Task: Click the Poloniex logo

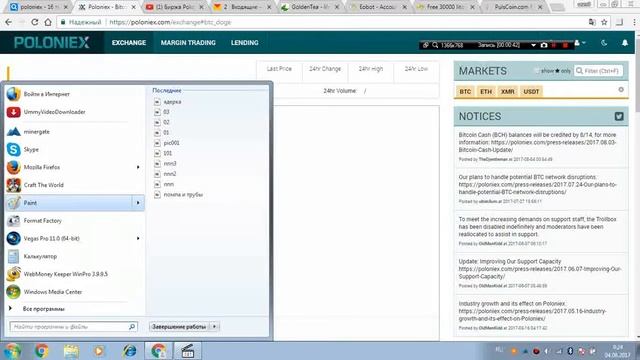Action: [x=51, y=42]
